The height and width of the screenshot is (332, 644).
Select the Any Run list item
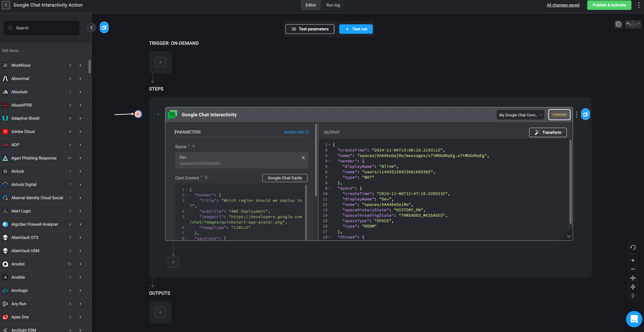(44, 303)
